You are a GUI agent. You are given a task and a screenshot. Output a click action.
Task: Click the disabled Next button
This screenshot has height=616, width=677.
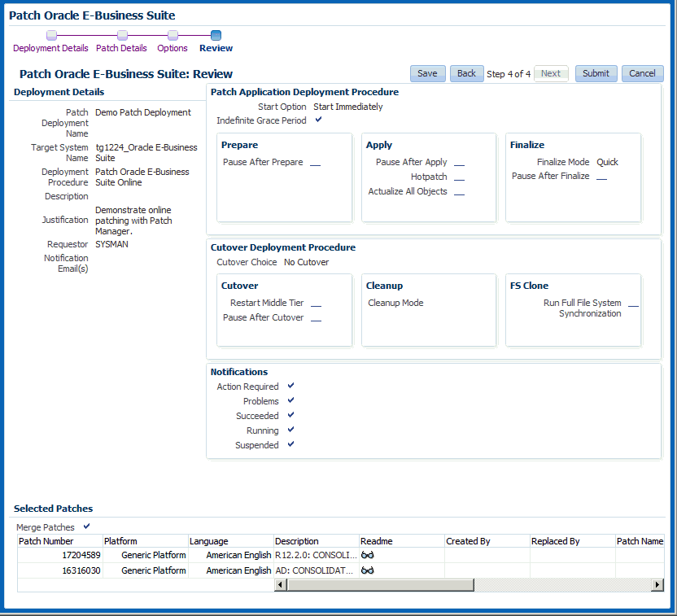551,73
